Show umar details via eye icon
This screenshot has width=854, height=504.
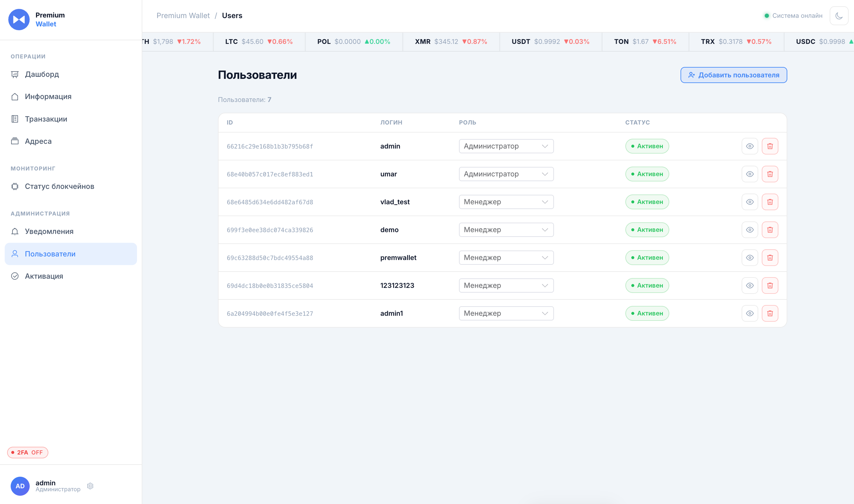[750, 174]
